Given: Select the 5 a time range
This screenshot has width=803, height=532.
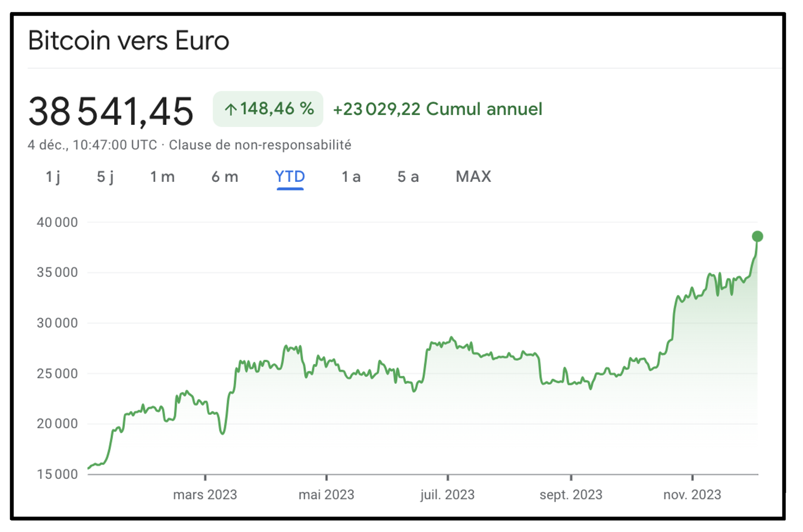Looking at the screenshot, I should coord(408,176).
